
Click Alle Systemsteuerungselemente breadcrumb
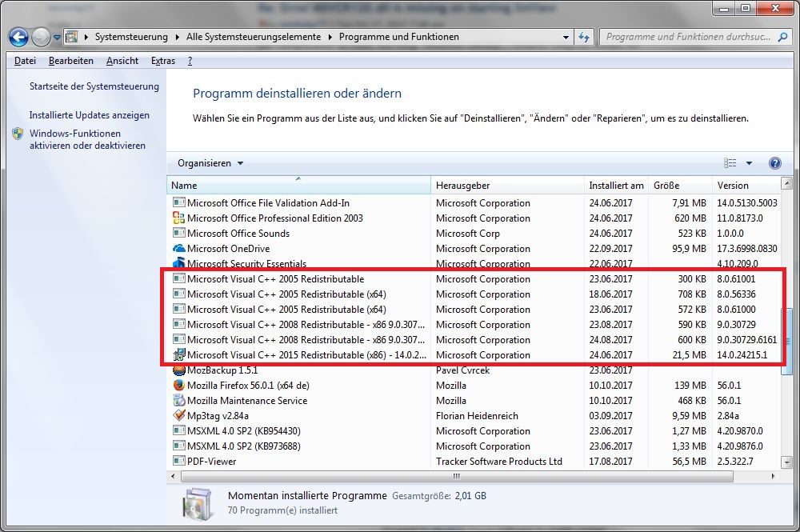(254, 37)
